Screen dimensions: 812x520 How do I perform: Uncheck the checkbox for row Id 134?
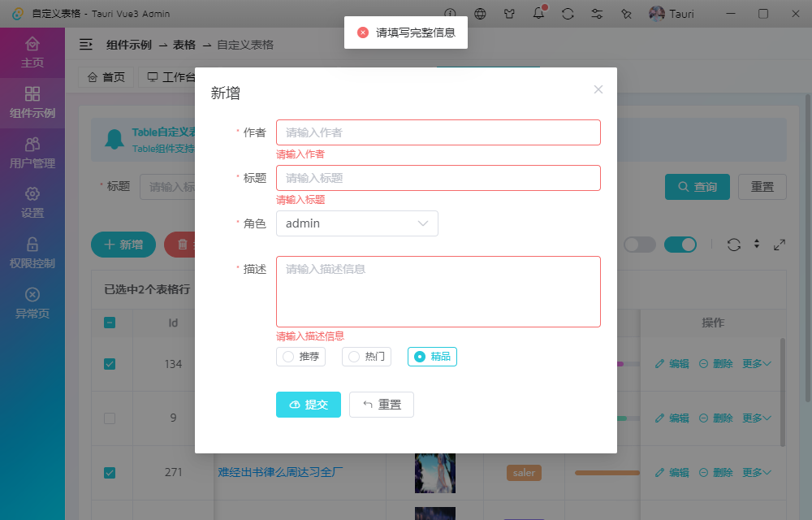(110, 364)
